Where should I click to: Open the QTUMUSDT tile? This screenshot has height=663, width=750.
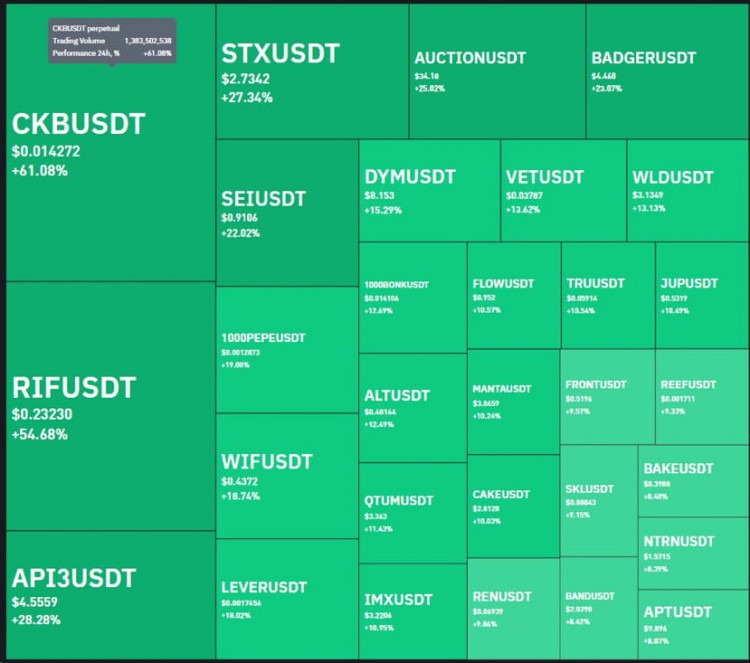(413, 513)
